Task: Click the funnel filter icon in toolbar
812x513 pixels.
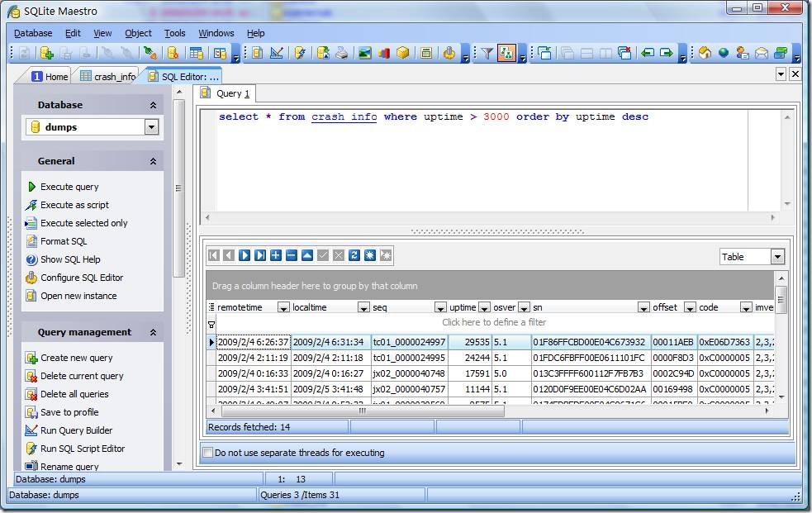Action: (487, 53)
